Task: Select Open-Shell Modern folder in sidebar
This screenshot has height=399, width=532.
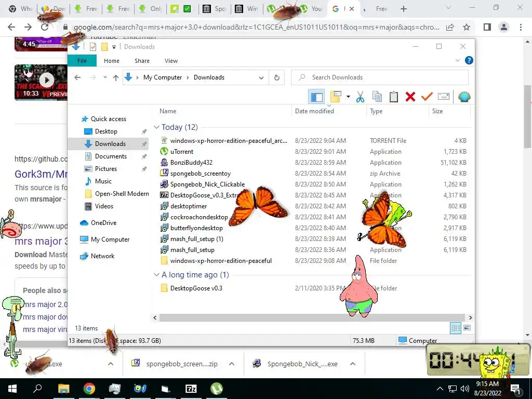Action: 116,194
